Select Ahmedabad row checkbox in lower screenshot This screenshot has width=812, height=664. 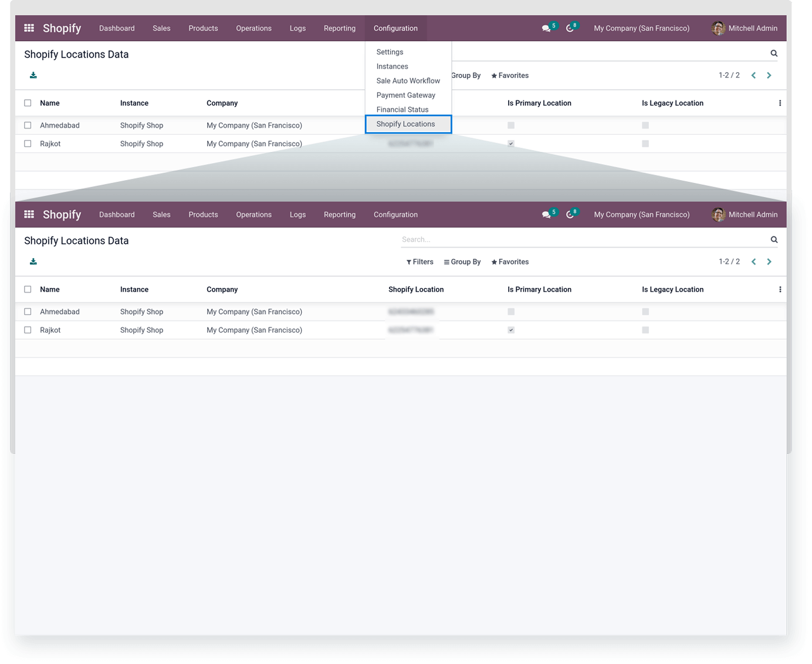[x=28, y=311]
